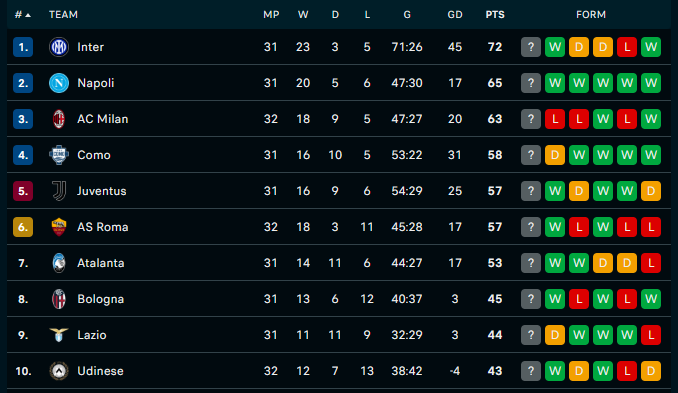Open the Atalanta team name link
Screen dimensions: 678x393
pos(101,263)
